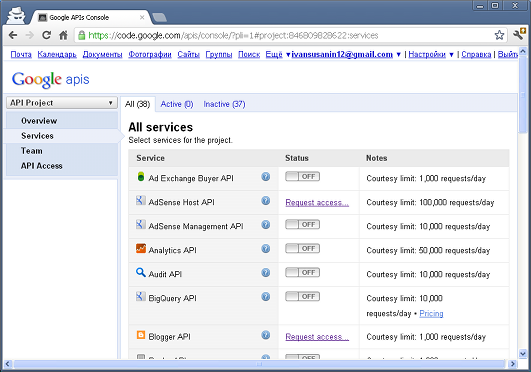Open the Сайты link
The image size is (531, 372).
pyautogui.click(x=189, y=54)
